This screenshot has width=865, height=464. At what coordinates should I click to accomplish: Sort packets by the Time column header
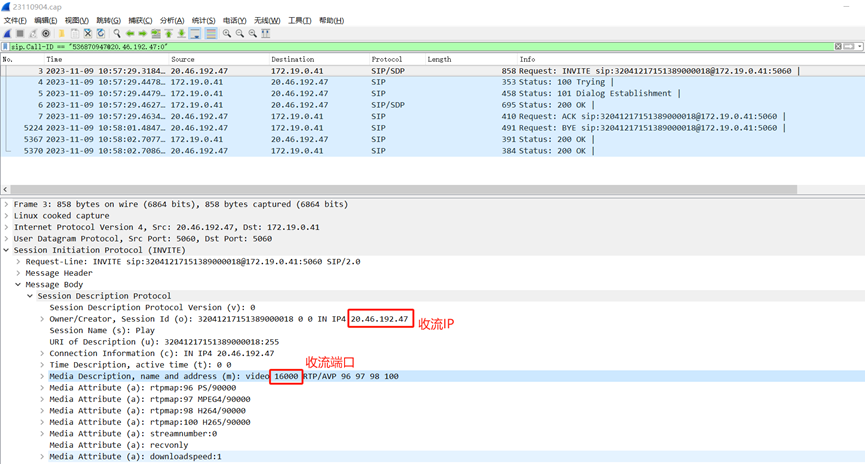point(106,59)
